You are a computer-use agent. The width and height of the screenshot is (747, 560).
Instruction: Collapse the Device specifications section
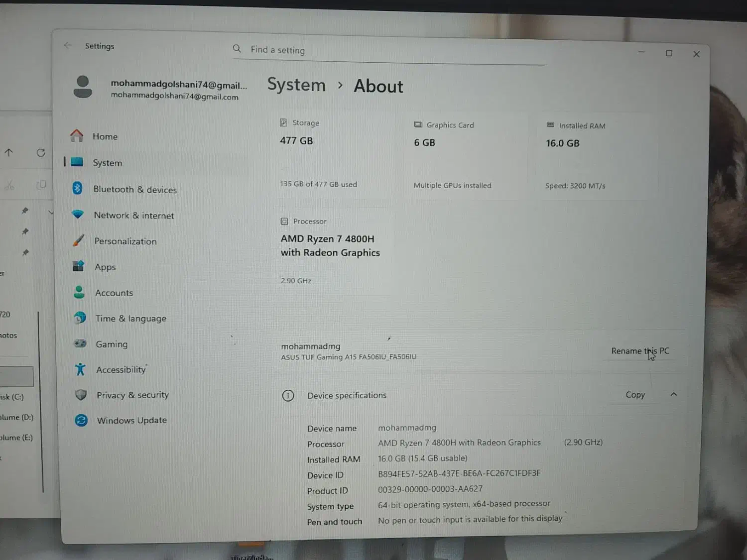coord(673,394)
